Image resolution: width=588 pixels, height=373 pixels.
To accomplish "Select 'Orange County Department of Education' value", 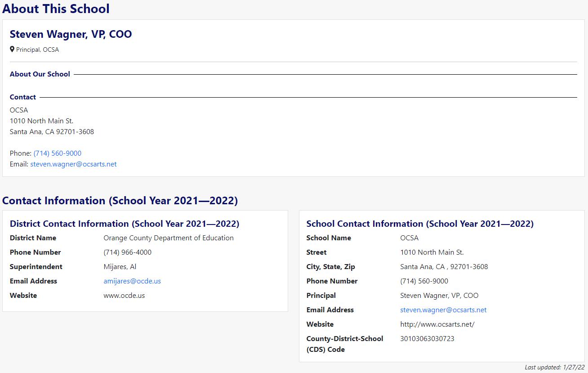I will 169,238.
